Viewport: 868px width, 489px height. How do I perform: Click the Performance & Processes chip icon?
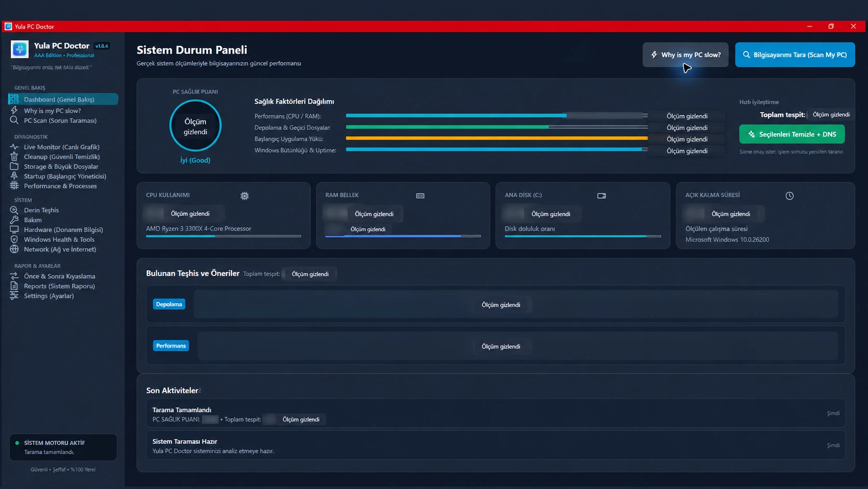14,186
